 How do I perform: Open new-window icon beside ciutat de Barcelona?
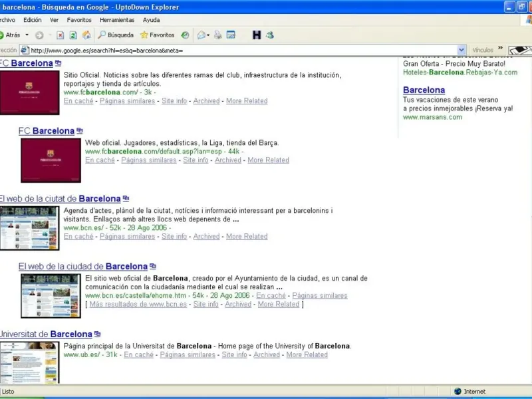tap(126, 198)
